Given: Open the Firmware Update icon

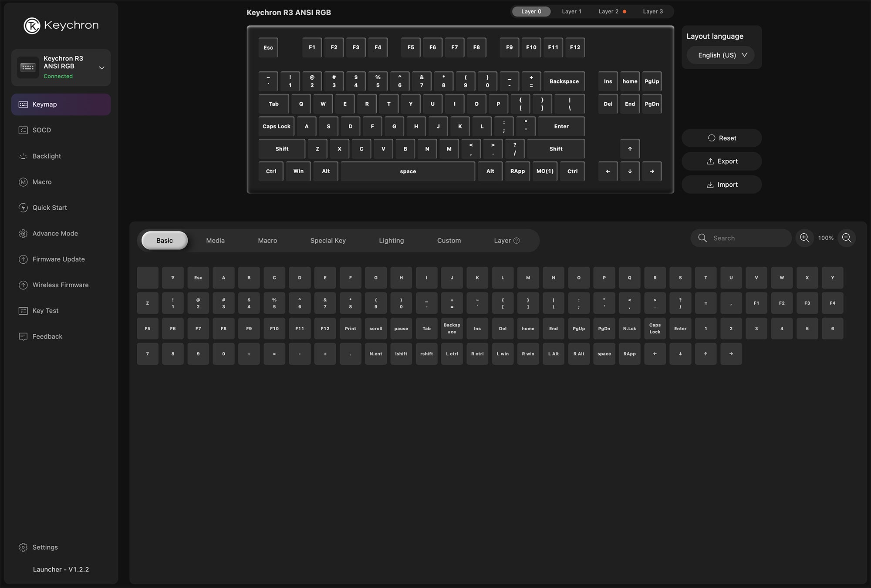Looking at the screenshot, I should [x=23, y=259].
